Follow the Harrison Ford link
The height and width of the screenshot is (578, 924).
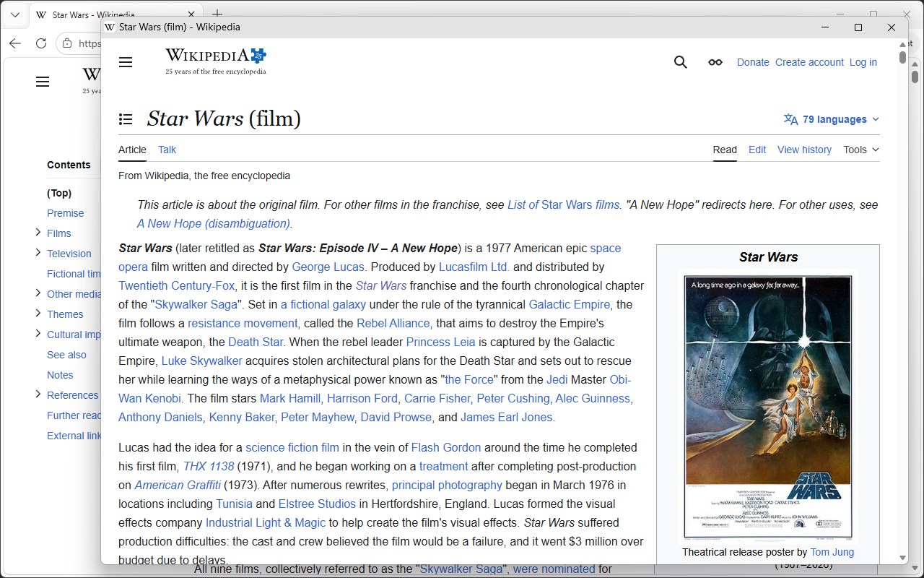(x=362, y=398)
